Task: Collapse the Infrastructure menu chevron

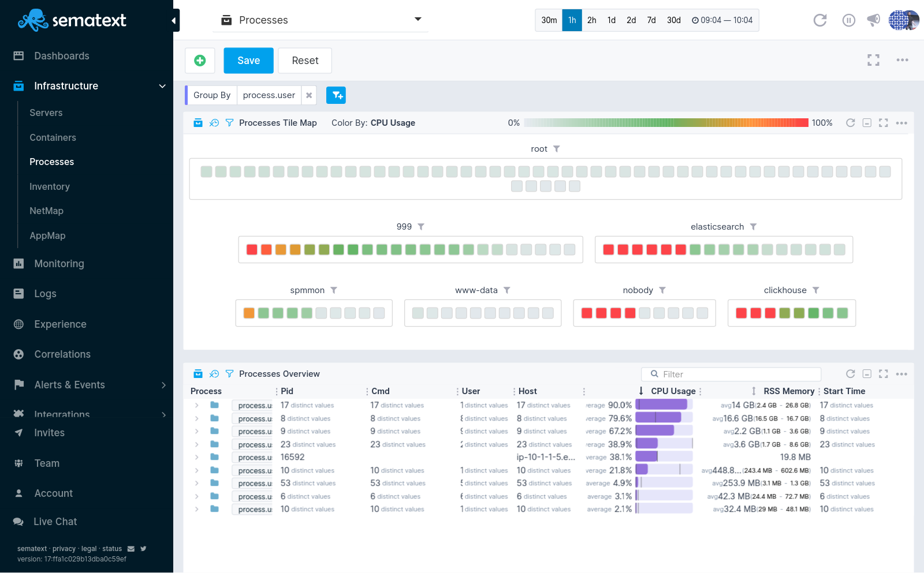Action: tap(162, 86)
